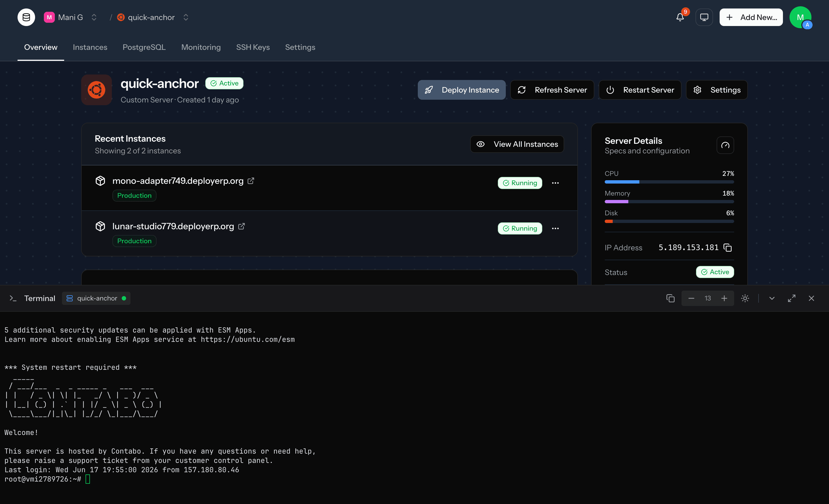
Task: Copy terminal output with copy icon
Action: pyautogui.click(x=671, y=298)
